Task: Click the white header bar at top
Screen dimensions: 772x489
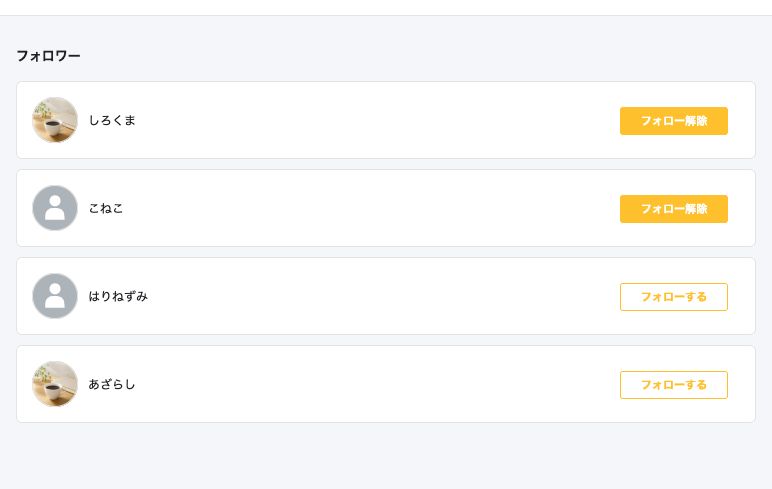Action: pos(386,7)
